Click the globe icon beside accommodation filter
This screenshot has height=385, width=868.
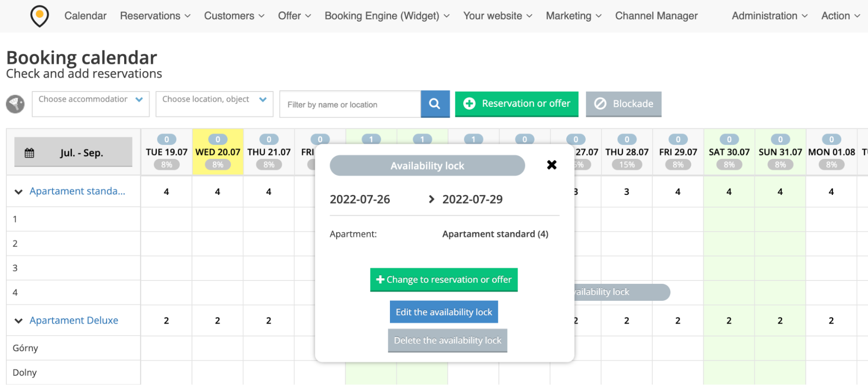click(x=15, y=104)
